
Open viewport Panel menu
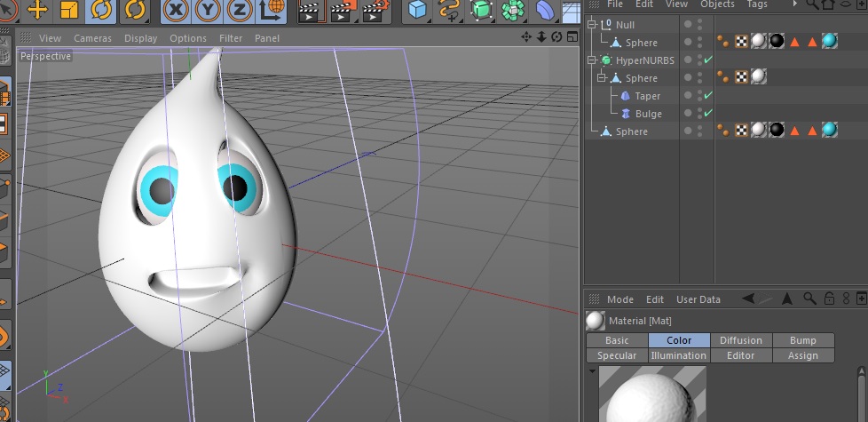coord(267,38)
